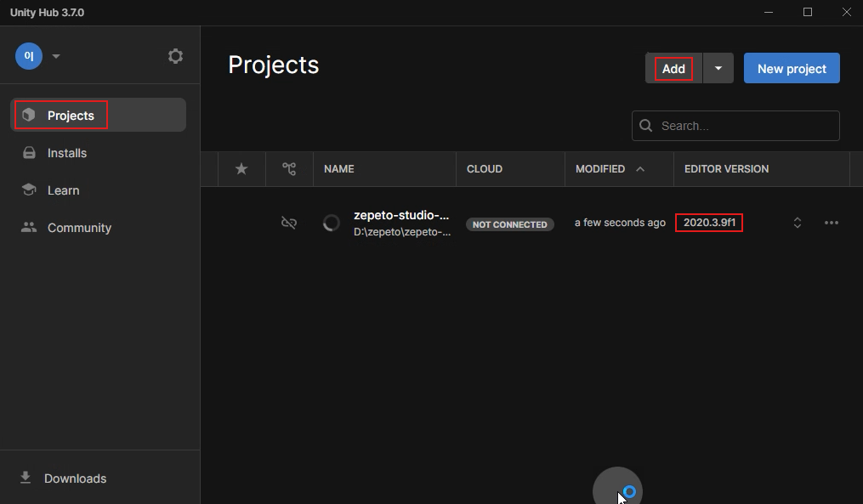Image resolution: width=863 pixels, height=504 pixels.
Task: Click the version control column header icon
Action: 289,169
